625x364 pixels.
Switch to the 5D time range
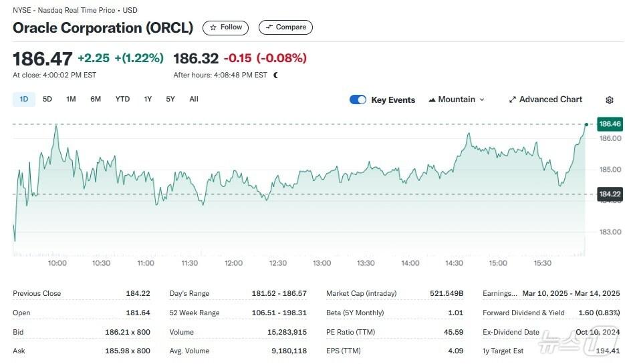point(47,99)
